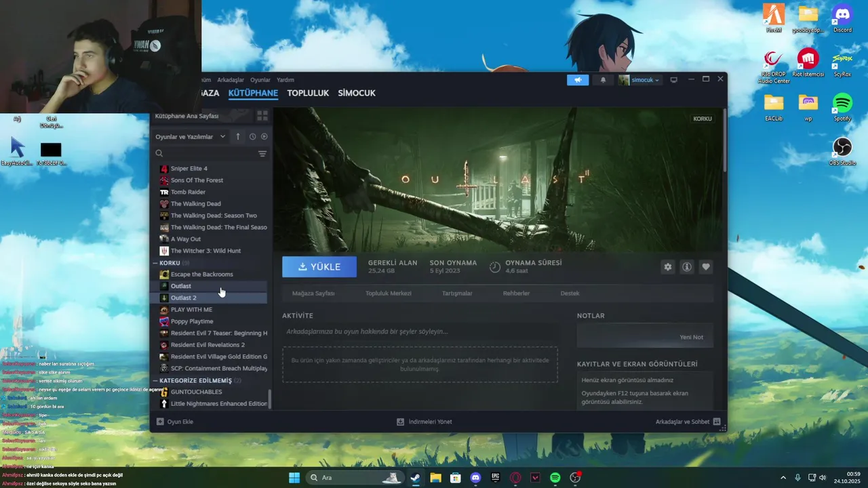Focus the library search field
Screen dimensions: 868x488
point(205,154)
